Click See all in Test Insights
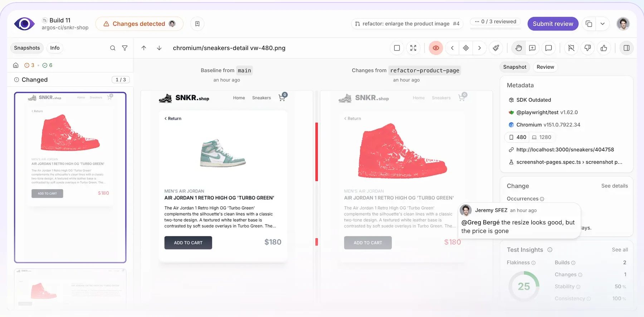 pyautogui.click(x=620, y=250)
